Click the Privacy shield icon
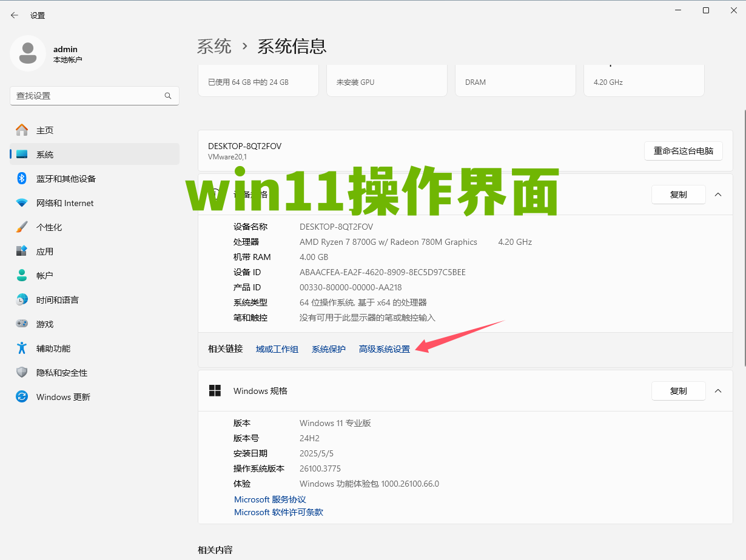Screen dimensions: 746x560 (x=22, y=372)
